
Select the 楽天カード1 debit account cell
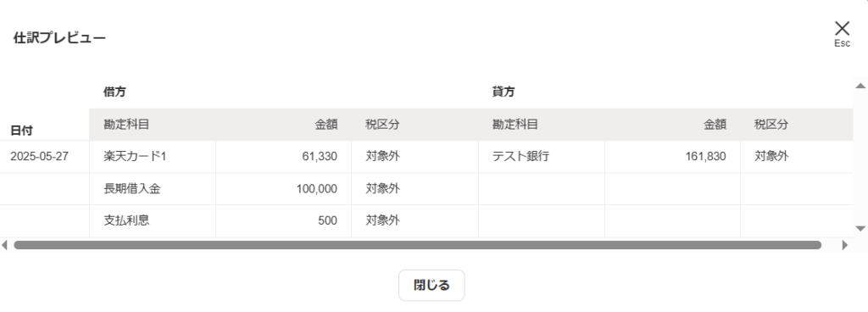coord(153,157)
